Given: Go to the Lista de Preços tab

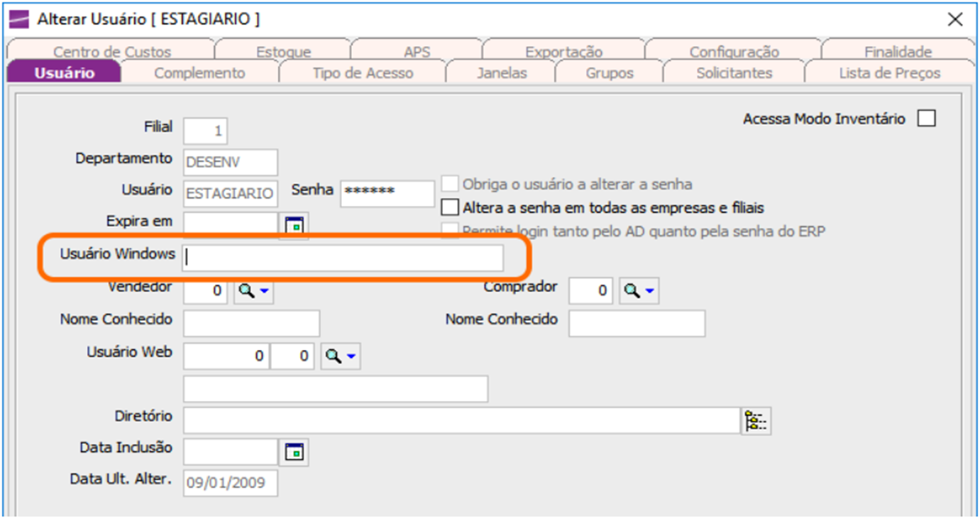Looking at the screenshot, I should (x=889, y=73).
